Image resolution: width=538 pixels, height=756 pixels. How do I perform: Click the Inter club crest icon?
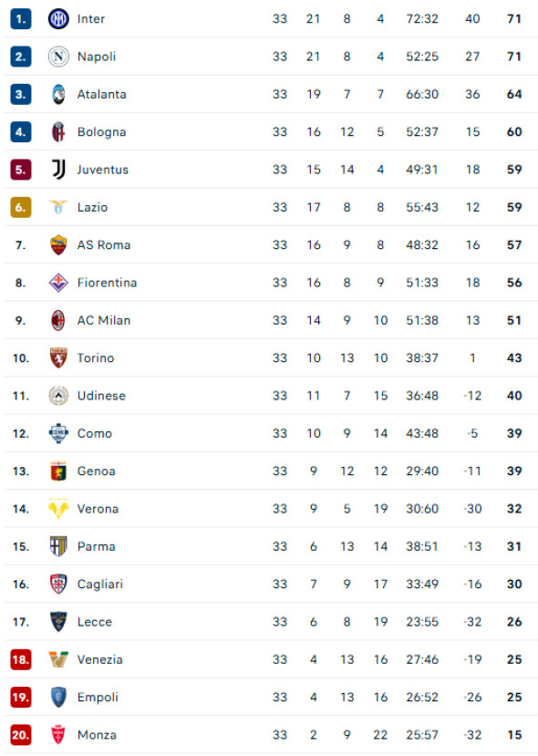click(58, 19)
